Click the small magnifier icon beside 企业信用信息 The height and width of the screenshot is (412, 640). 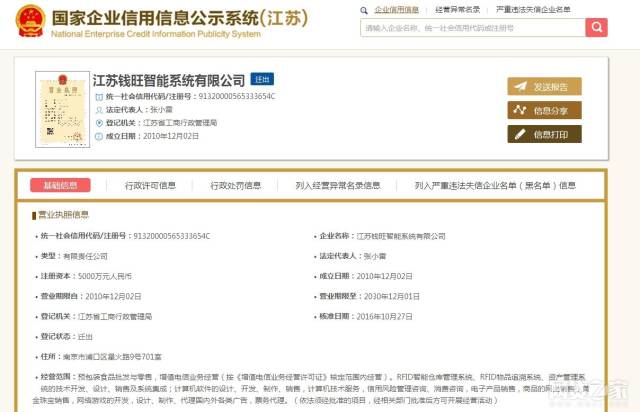(364, 10)
